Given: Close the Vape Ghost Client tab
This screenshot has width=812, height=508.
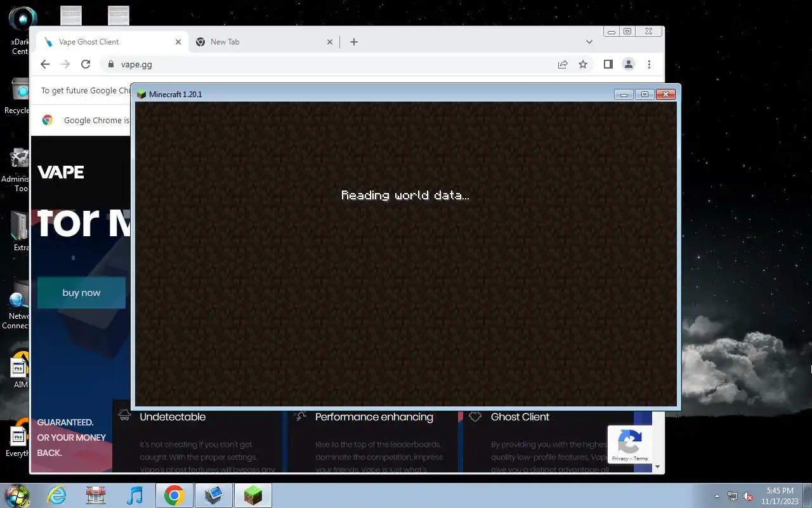Looking at the screenshot, I should pyautogui.click(x=178, y=42).
